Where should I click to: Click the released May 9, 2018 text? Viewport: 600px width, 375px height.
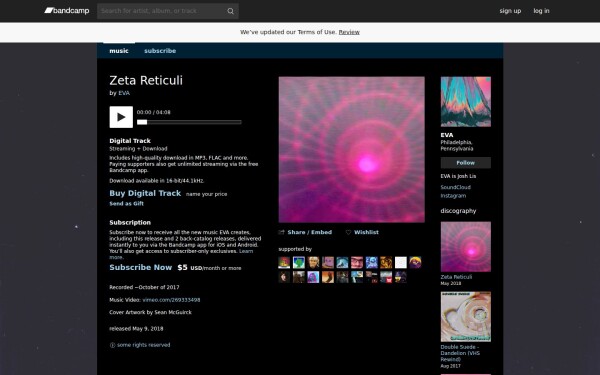[136, 329]
